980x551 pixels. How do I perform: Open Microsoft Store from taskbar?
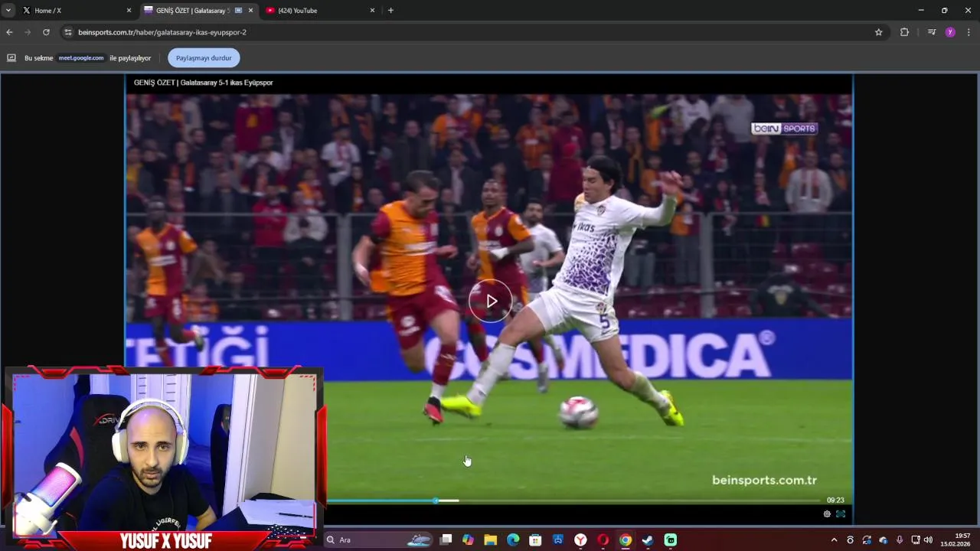pyautogui.click(x=535, y=540)
